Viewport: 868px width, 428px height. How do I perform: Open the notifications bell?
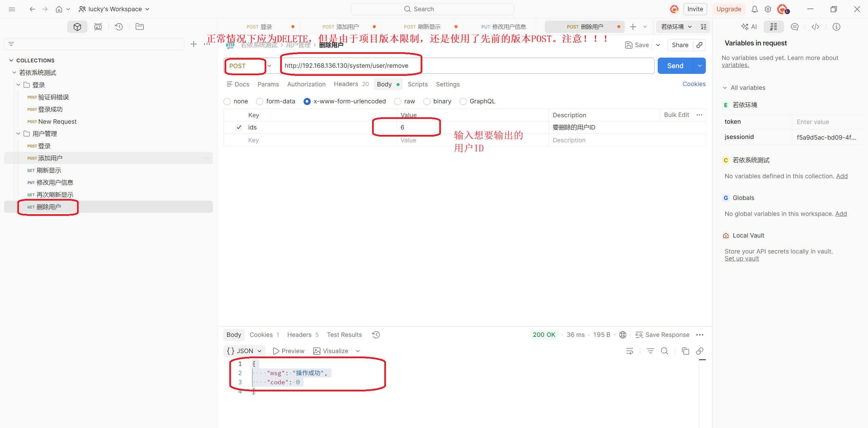[x=755, y=9]
